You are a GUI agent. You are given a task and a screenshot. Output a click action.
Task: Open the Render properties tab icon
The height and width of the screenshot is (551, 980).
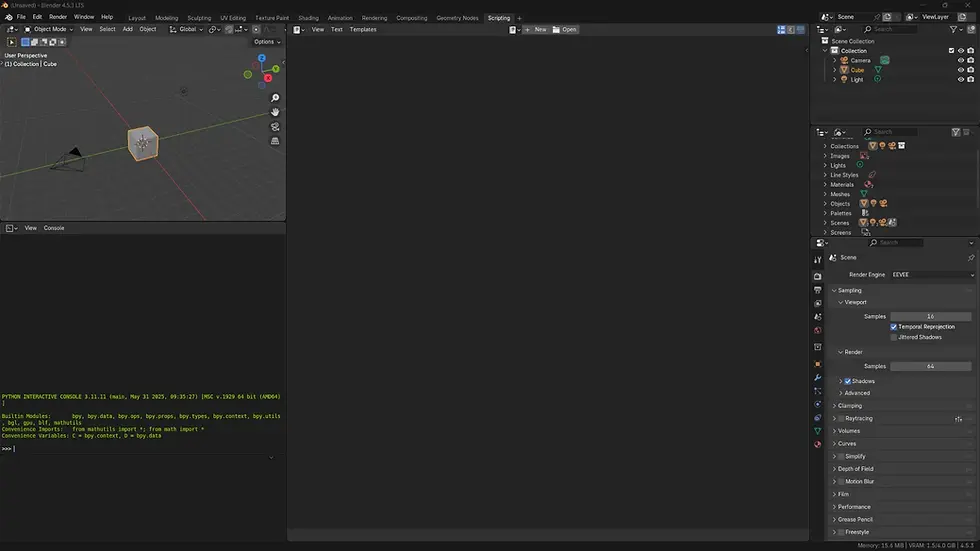pyautogui.click(x=818, y=276)
